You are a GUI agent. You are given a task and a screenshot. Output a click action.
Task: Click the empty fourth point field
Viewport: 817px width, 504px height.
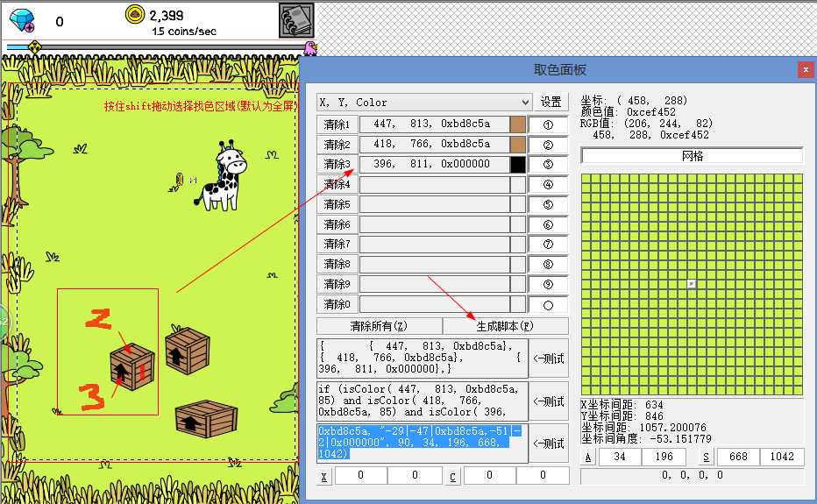coord(435,184)
